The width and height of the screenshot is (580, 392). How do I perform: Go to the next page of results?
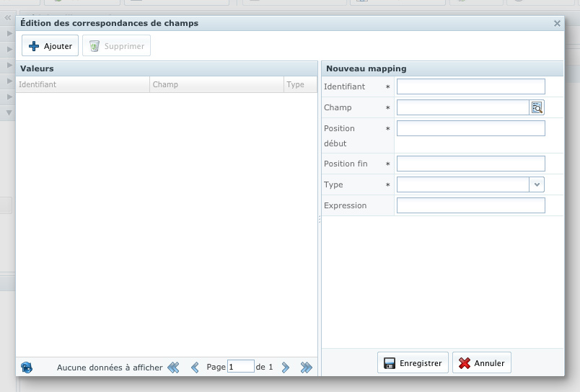click(286, 367)
